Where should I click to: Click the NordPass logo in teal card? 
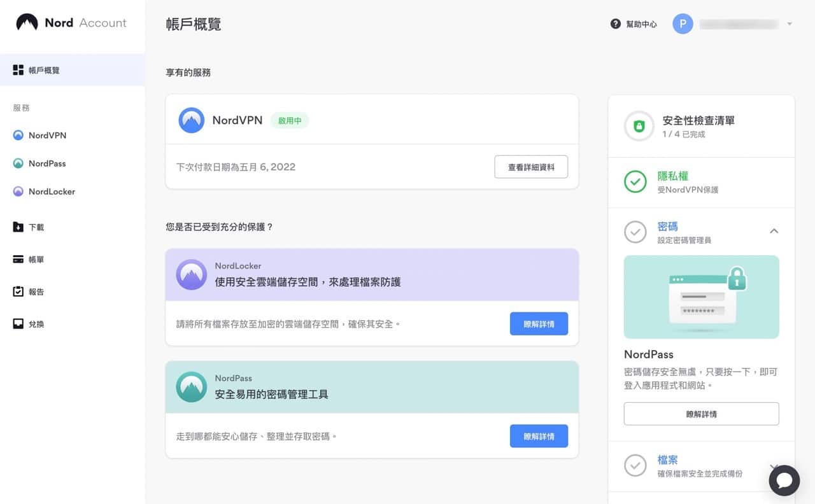point(191,387)
